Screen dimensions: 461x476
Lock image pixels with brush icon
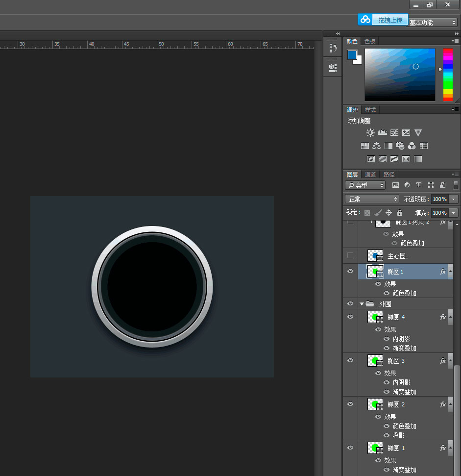click(378, 212)
